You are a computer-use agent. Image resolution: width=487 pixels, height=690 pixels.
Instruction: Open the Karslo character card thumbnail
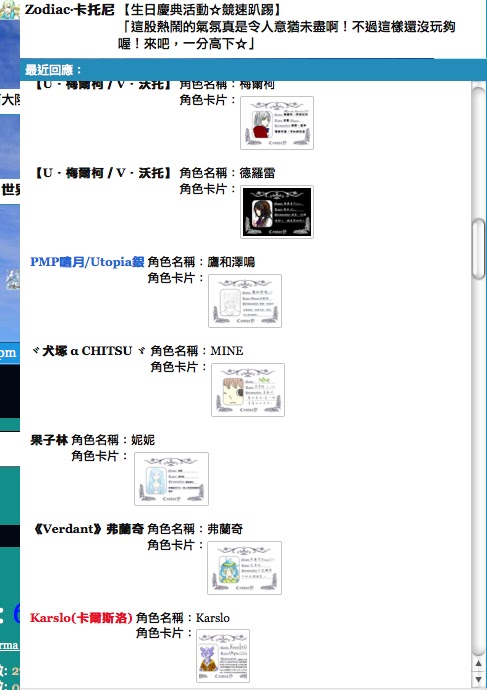(x=223, y=656)
